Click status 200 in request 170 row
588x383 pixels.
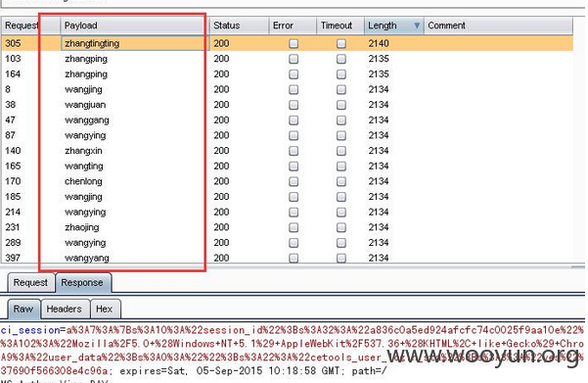(221, 181)
